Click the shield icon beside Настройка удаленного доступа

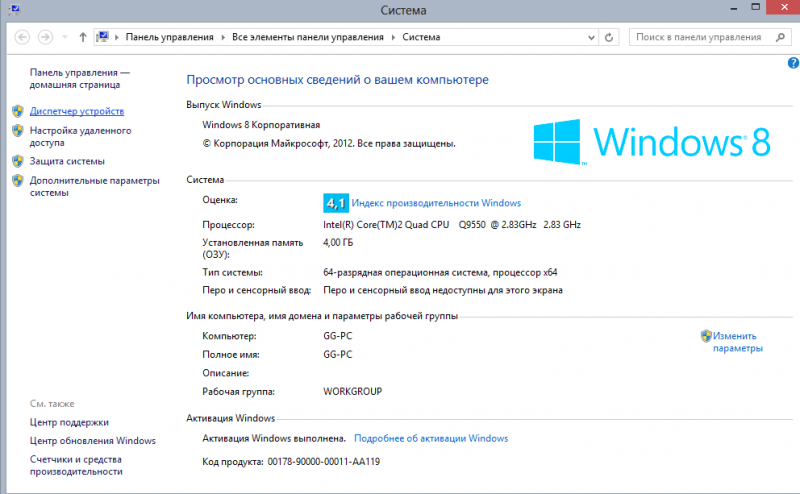(x=18, y=131)
